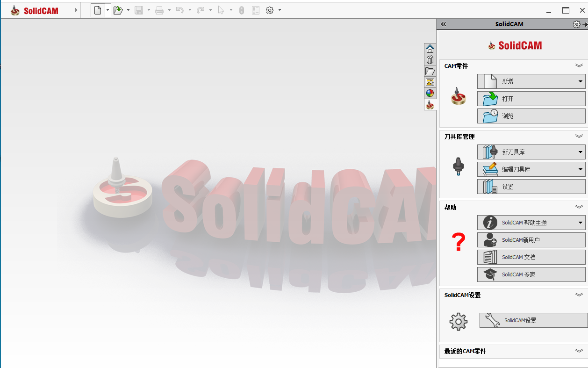
Task: Expand the Open file dropdown arrow
Action: pos(128,10)
